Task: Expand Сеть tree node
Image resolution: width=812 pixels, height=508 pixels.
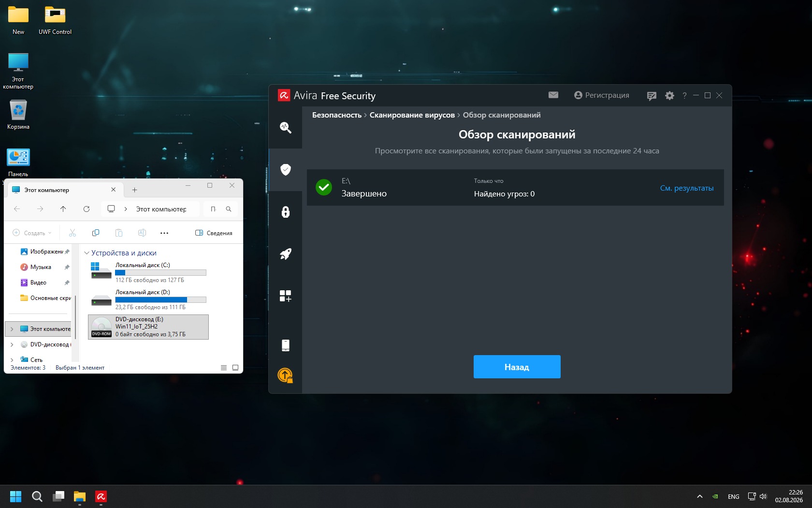Action: tap(12, 360)
